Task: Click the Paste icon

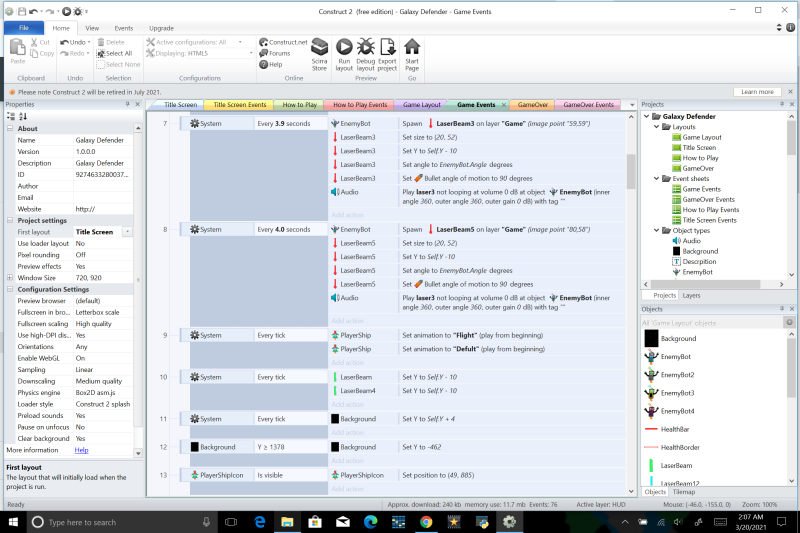Action: (17, 47)
